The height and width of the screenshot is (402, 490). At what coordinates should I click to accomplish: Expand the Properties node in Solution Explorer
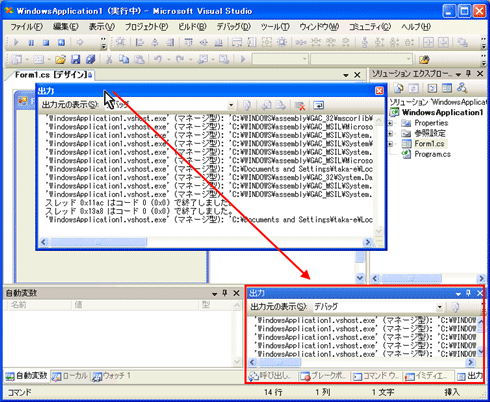(x=390, y=123)
